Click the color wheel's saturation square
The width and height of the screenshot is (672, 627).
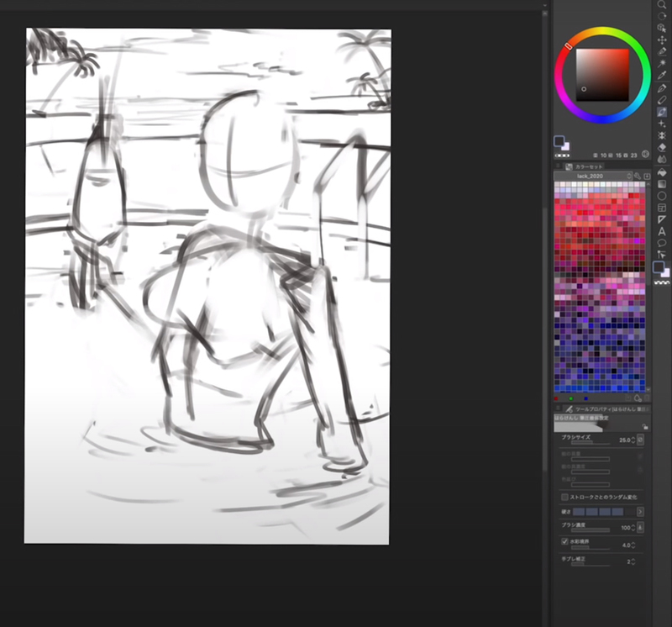[601, 76]
